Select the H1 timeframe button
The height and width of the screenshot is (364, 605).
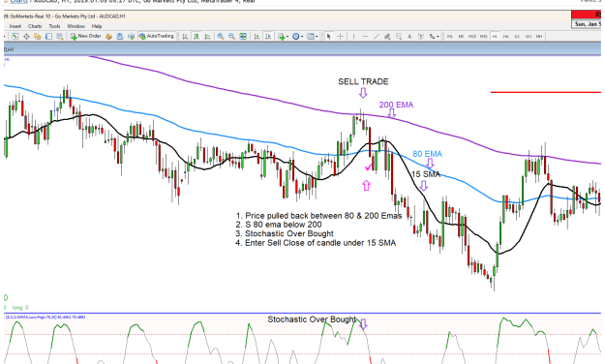click(495, 36)
